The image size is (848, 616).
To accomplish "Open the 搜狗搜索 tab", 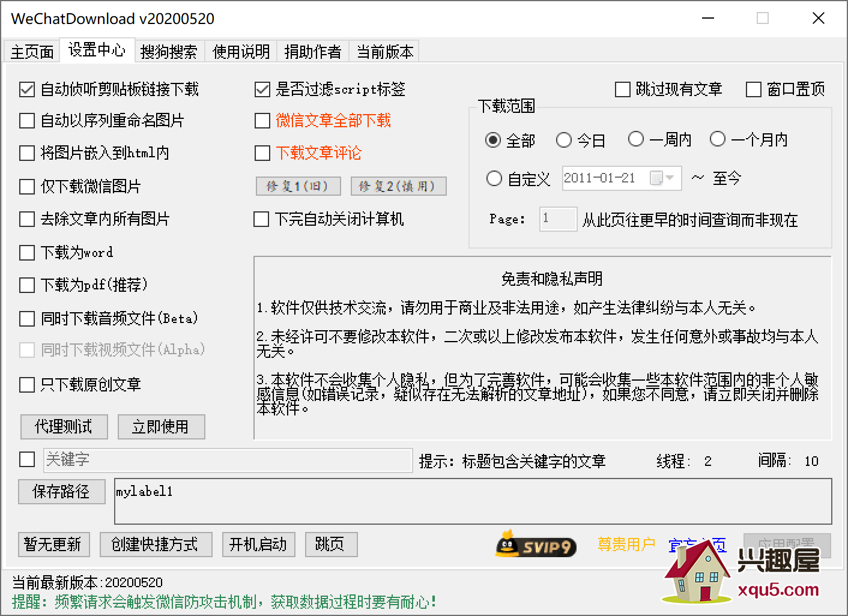I will pyautogui.click(x=169, y=52).
